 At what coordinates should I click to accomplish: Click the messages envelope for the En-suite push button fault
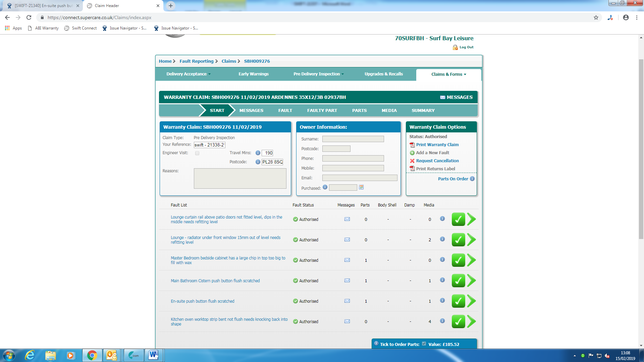347,301
